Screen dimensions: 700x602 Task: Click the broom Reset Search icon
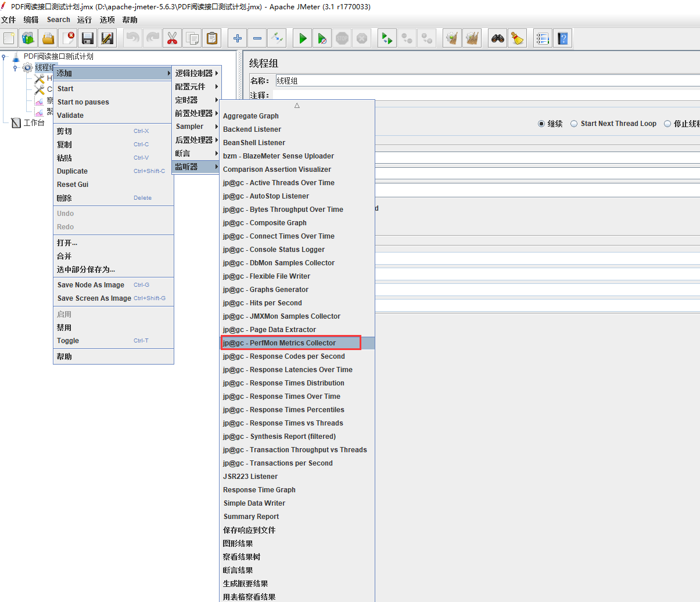517,38
